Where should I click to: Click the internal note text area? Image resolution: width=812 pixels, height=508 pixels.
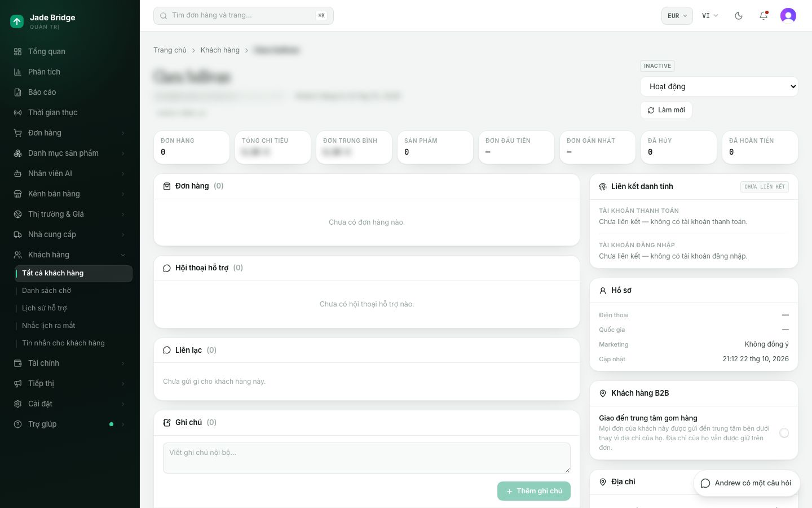coord(367,458)
